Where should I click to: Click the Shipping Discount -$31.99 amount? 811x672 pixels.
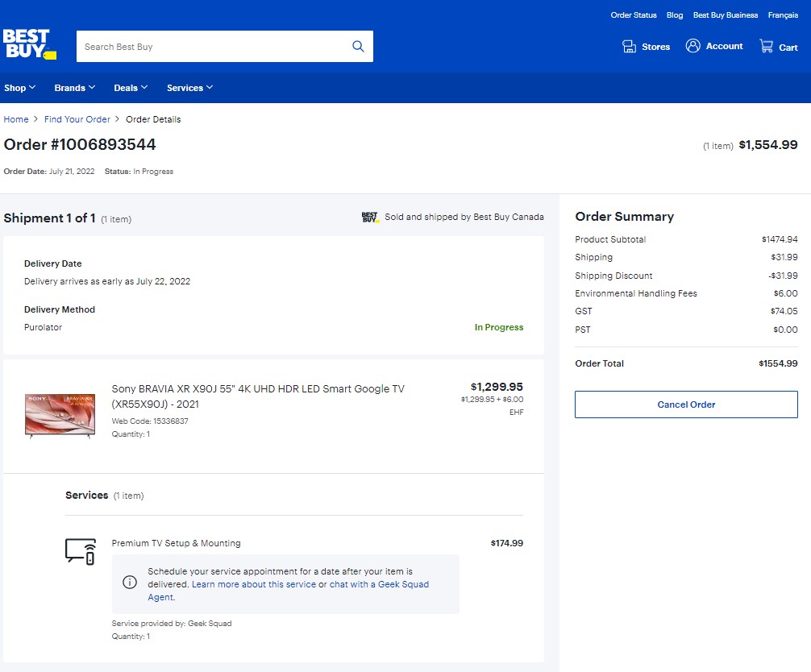click(783, 276)
